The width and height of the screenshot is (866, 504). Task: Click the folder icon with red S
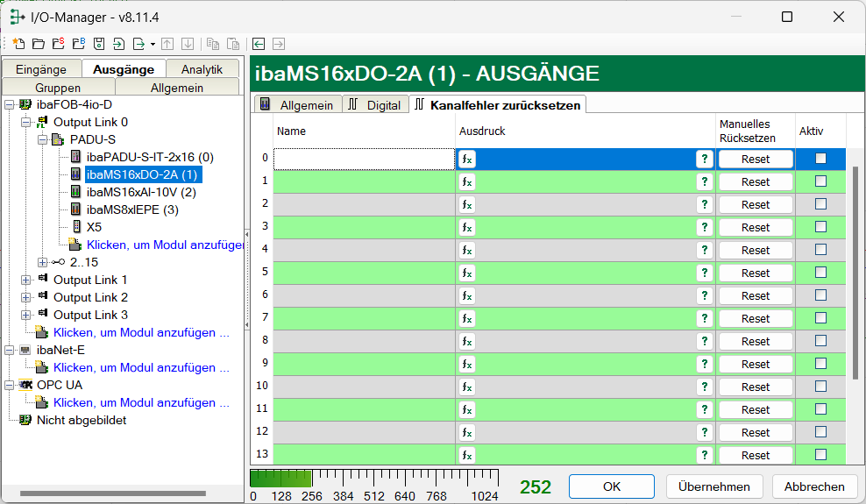coord(58,43)
